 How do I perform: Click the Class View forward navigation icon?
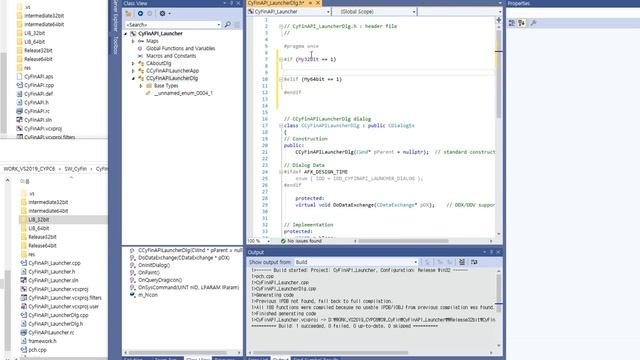point(150,13)
